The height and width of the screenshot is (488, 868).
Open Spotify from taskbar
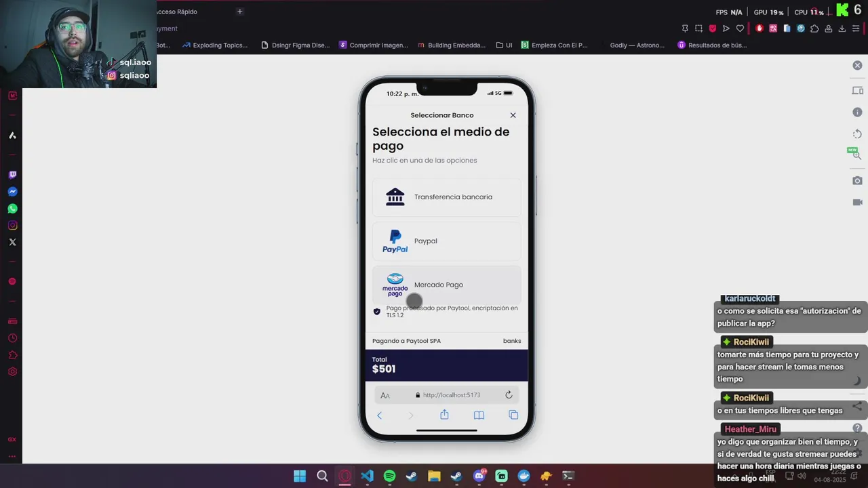[x=389, y=476]
